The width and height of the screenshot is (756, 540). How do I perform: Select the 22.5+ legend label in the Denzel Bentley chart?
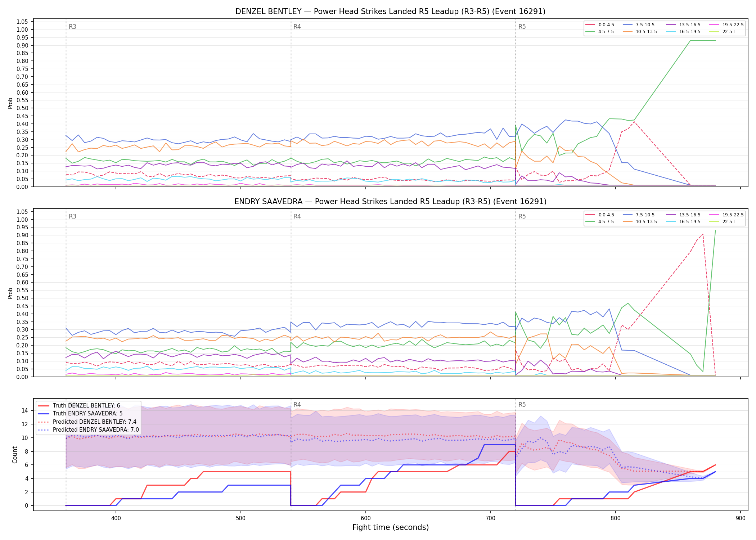(729, 32)
